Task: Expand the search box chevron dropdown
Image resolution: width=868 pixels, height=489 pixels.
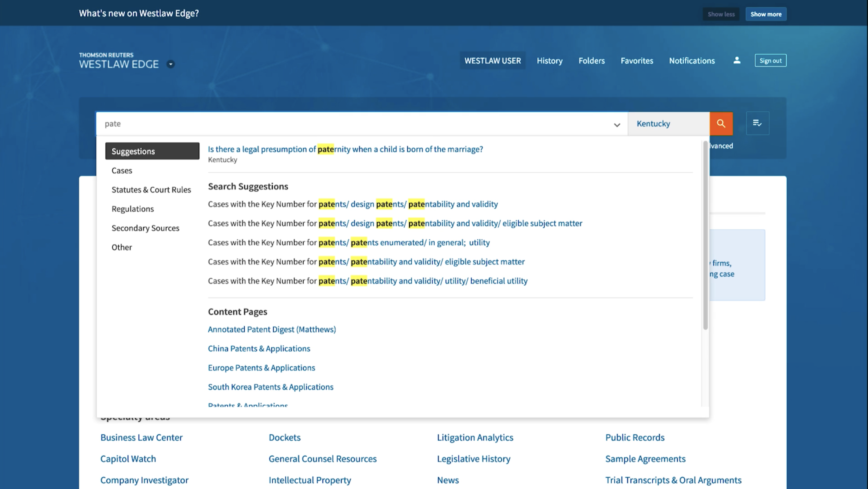Action: point(617,125)
